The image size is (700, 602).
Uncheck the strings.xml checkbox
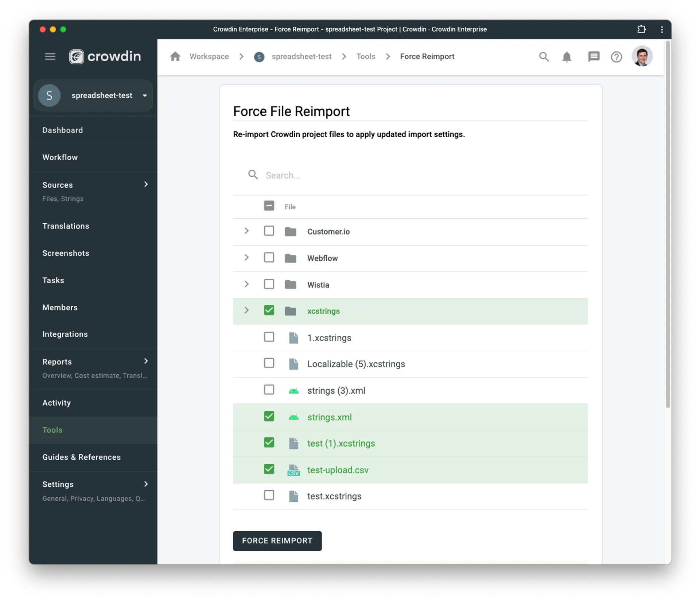point(269,416)
